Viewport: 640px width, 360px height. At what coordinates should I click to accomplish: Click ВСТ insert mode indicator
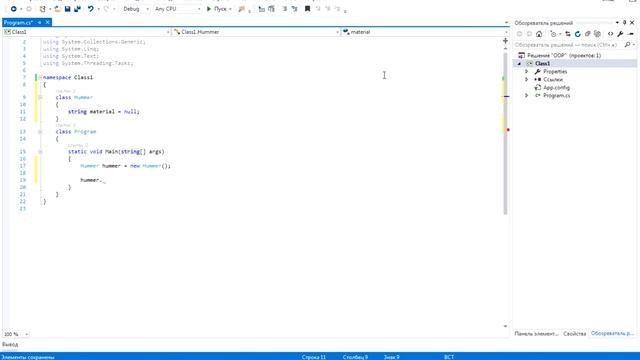pyautogui.click(x=449, y=357)
